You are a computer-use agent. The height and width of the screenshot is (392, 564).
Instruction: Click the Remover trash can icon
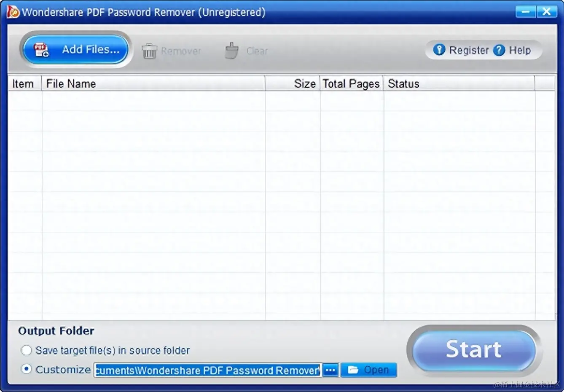(x=149, y=51)
